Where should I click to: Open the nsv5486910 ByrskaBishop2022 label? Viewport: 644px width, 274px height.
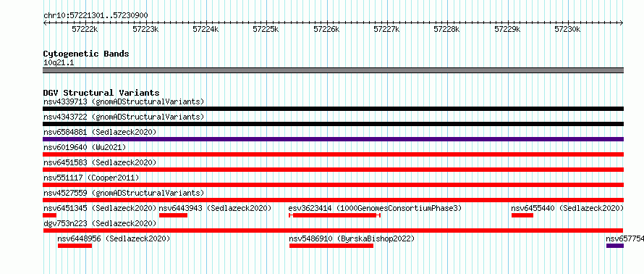(352, 238)
